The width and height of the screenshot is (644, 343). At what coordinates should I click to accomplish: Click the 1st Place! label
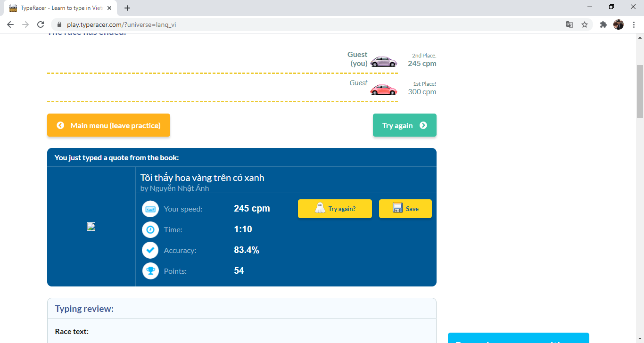[x=425, y=84]
